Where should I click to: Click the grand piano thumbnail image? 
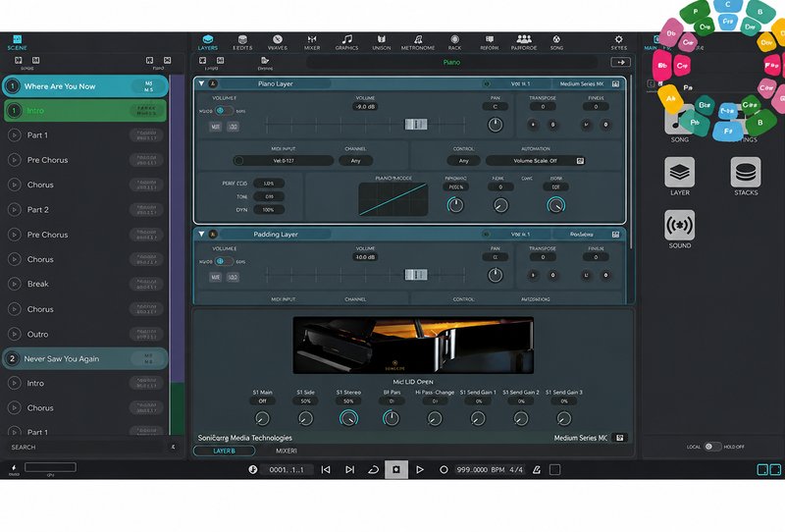pos(413,346)
